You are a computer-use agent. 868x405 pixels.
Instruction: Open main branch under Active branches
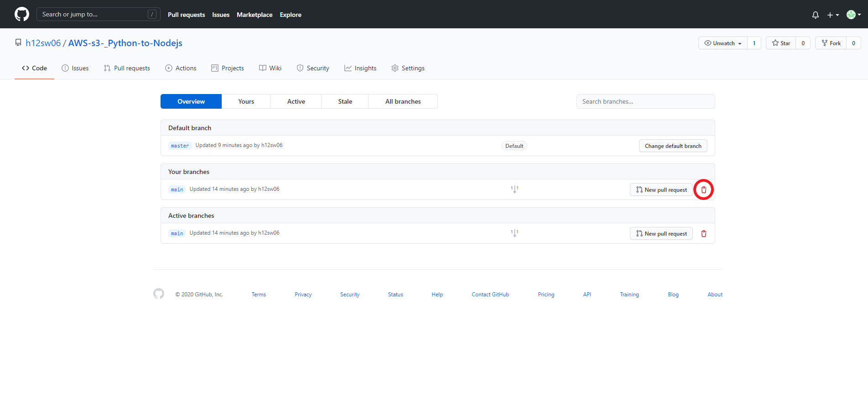(177, 233)
